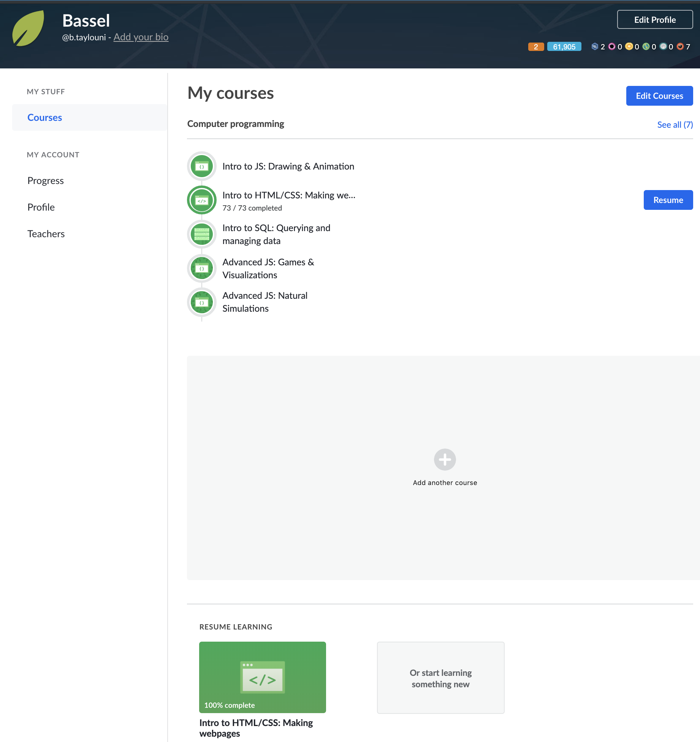Image resolution: width=700 pixels, height=742 pixels.
Task: Click the Bassel profile name
Action: 86,21
